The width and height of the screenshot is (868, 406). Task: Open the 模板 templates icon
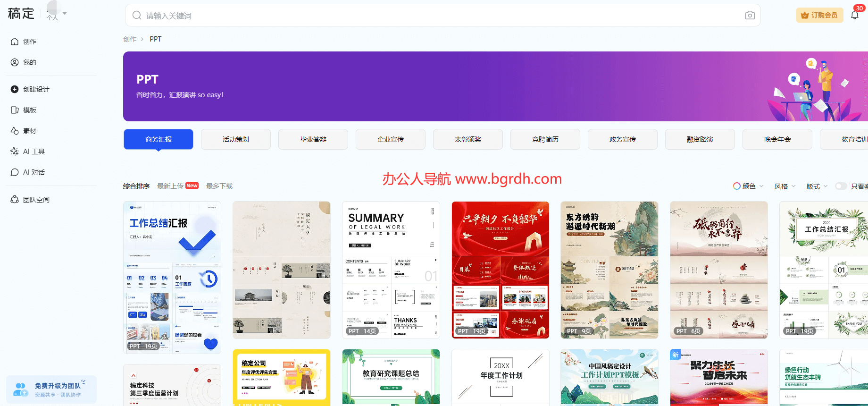15,110
